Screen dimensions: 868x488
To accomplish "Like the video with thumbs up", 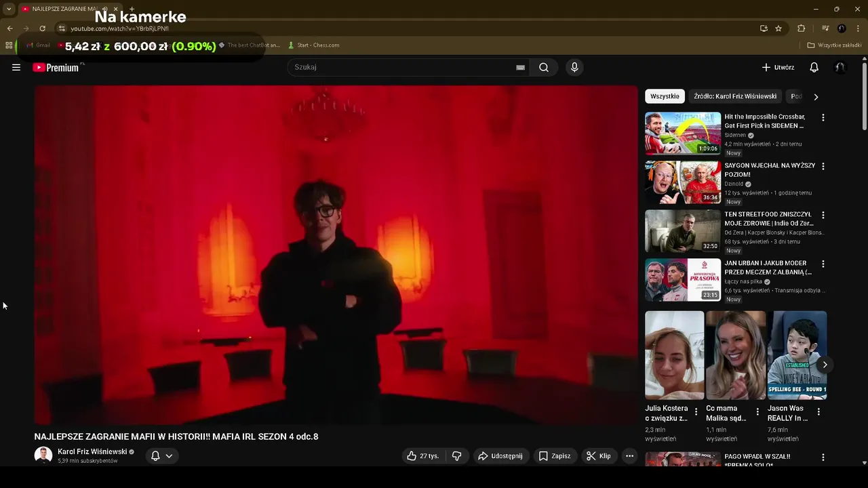I will coord(423,456).
